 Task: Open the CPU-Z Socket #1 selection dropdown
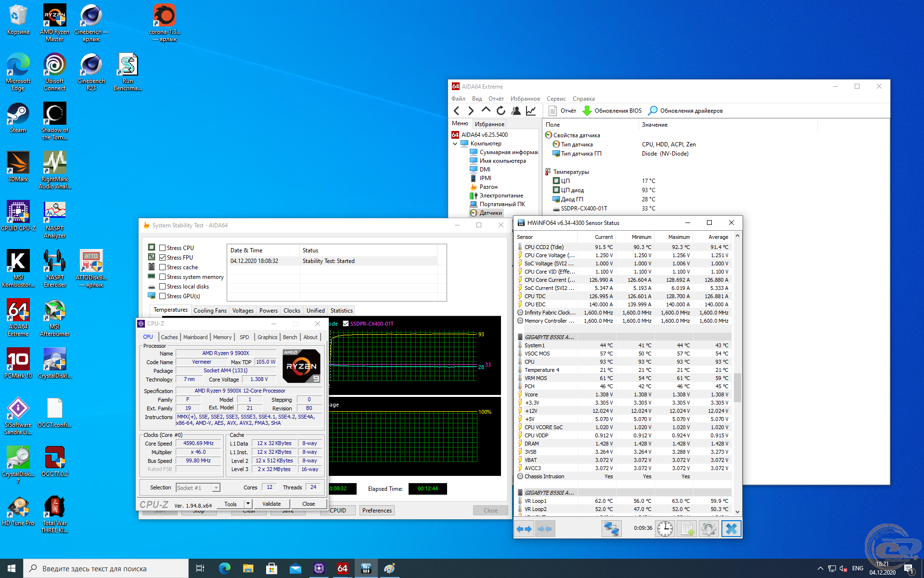[198, 488]
